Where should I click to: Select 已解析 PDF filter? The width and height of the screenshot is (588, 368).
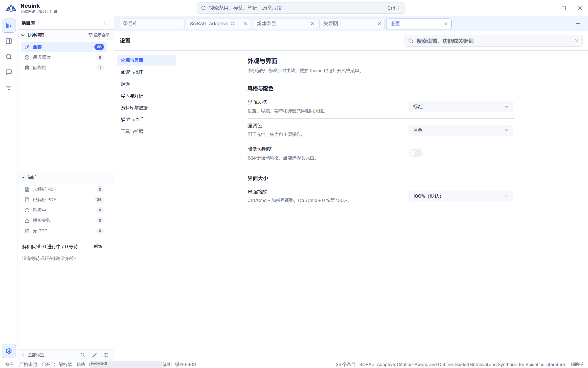pyautogui.click(x=64, y=200)
